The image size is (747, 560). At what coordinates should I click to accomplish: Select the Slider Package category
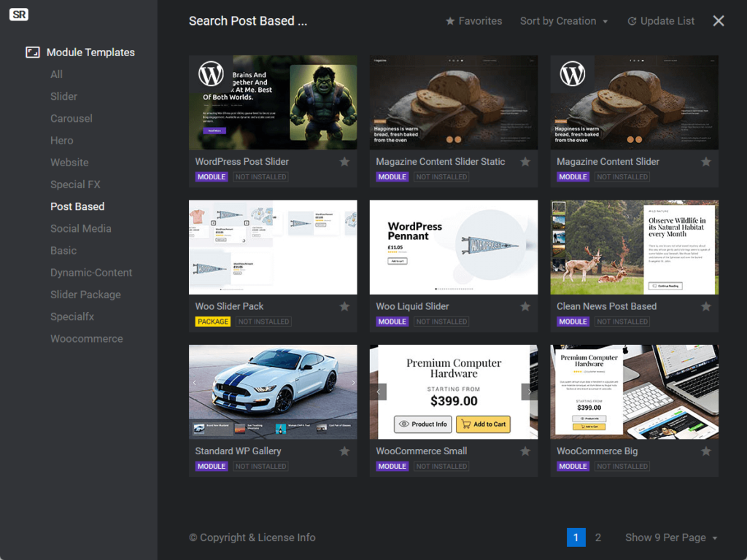[86, 295]
